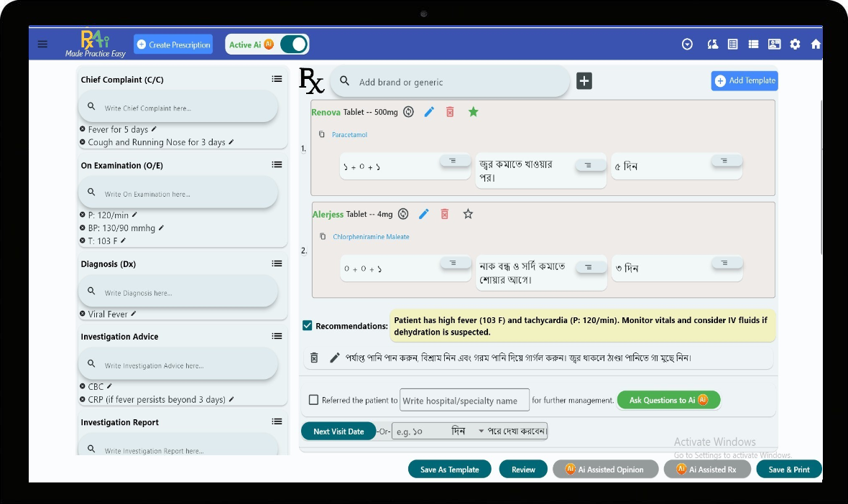Turn off the Active Ai toggle
848x504 pixels.
pos(293,45)
